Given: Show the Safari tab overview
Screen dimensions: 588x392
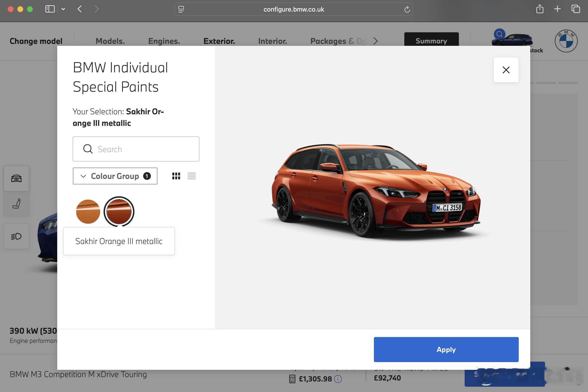Looking at the screenshot, I should [575, 9].
